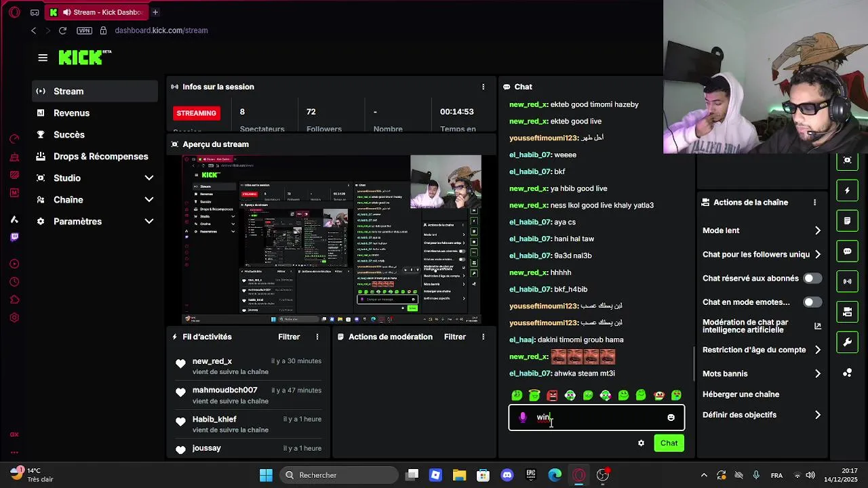Open chat settings gear icon
Screen dimensions: 868x488
point(641,443)
